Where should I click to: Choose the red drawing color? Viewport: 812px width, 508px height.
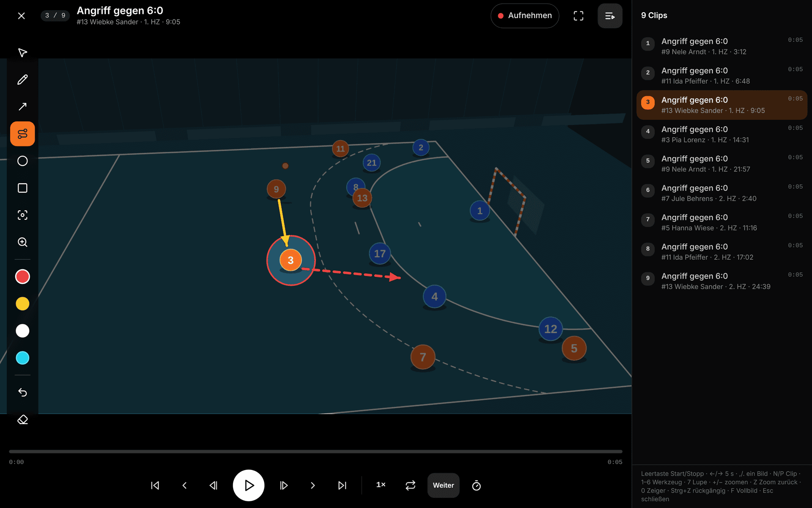pos(22,277)
